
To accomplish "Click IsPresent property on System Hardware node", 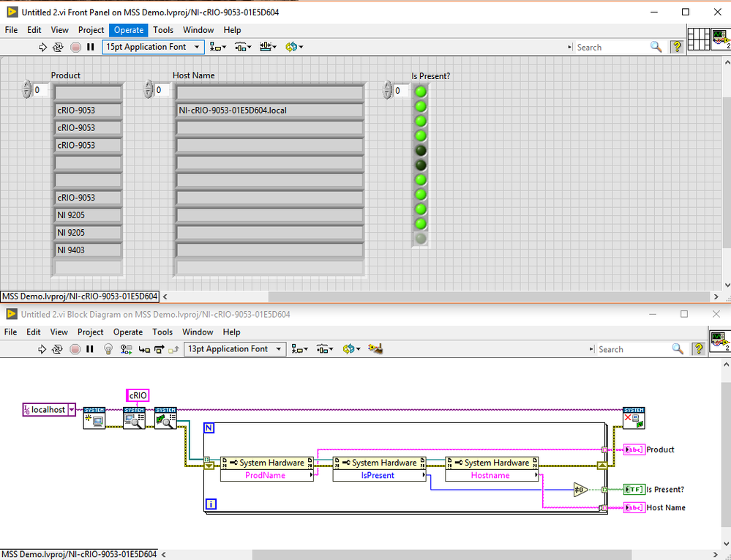I will click(x=379, y=476).
